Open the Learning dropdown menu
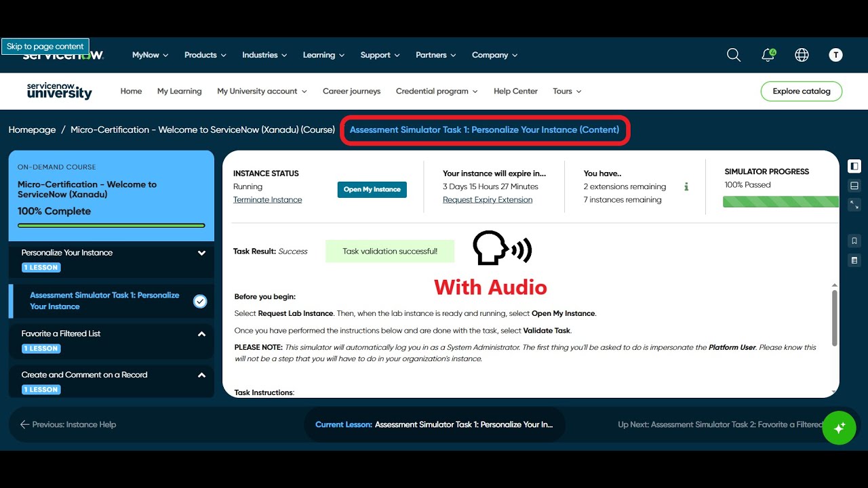Screen dimensions: 868x488 tap(323, 55)
